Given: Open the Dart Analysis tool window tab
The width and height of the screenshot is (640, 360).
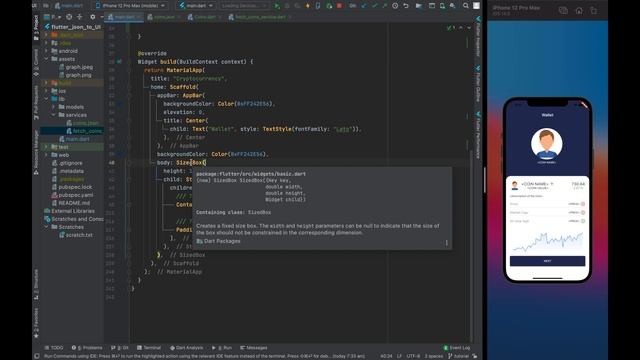Looking at the screenshot, I should [x=187, y=348].
